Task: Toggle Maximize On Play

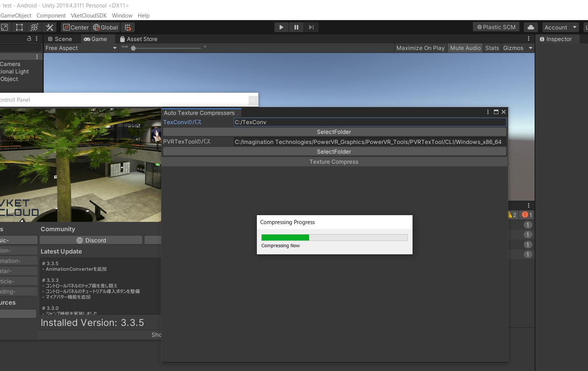Action: (420, 48)
